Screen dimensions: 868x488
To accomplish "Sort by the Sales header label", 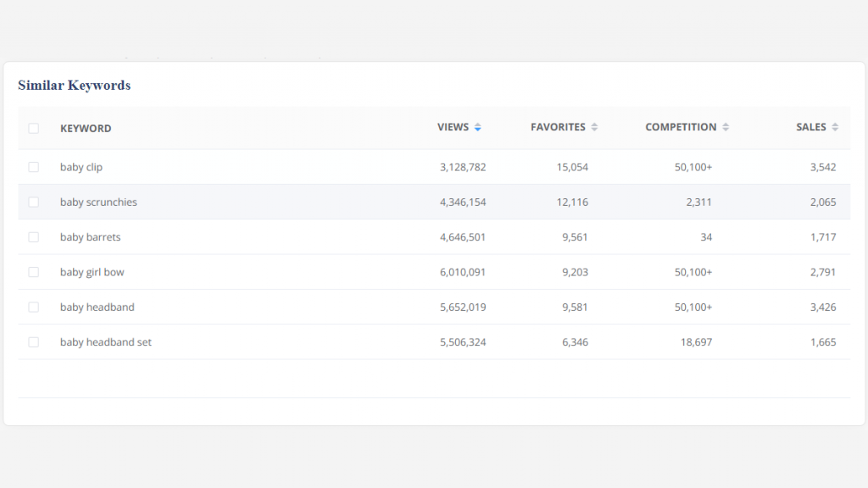I will pyautogui.click(x=810, y=127).
